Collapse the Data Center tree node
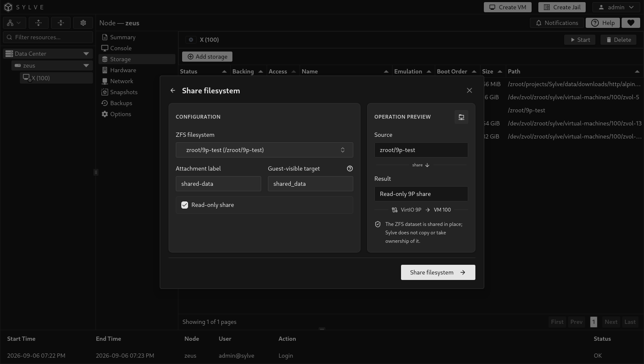Viewport: 644px width, 364px height. (x=86, y=54)
